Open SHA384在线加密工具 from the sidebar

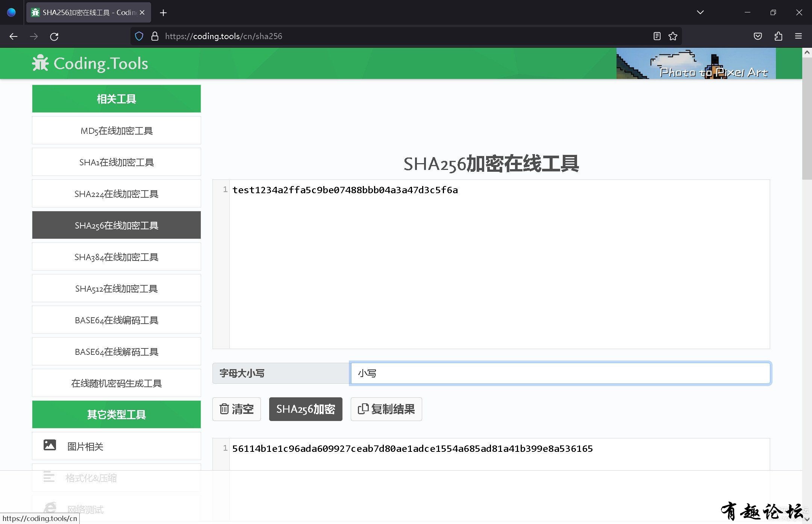[117, 257]
